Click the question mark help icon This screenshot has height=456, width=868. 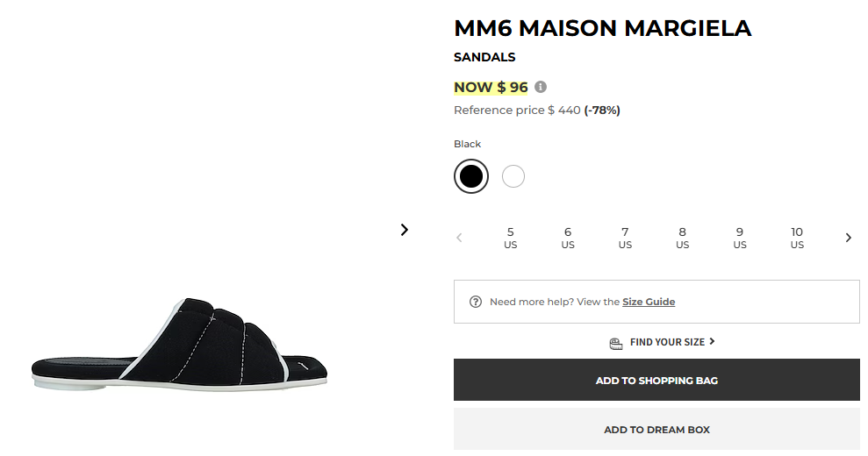point(476,302)
